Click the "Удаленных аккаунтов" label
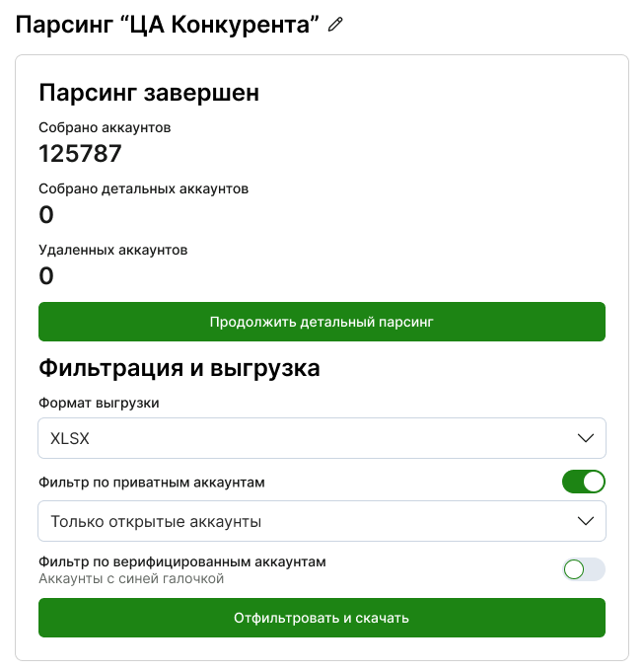This screenshot has height=671, width=644. [x=112, y=250]
